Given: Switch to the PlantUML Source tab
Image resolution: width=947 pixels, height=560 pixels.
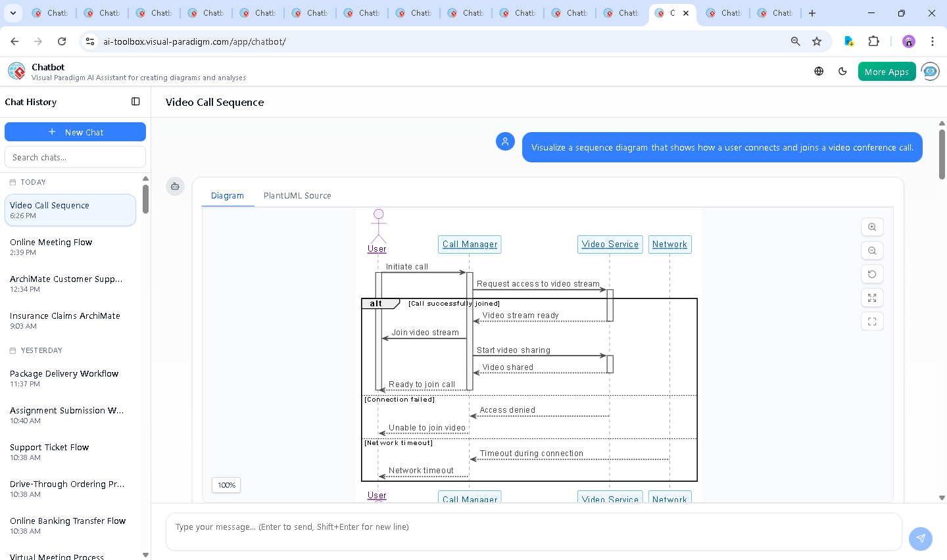Looking at the screenshot, I should (297, 196).
